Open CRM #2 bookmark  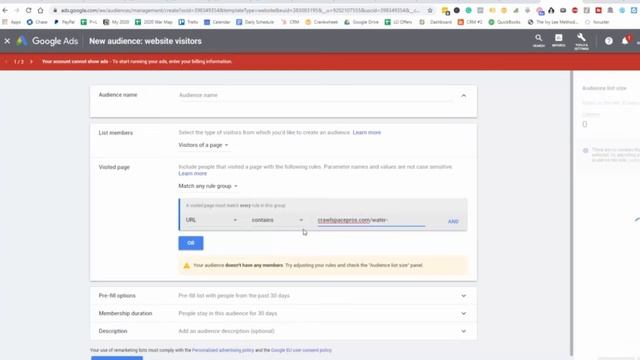pos(470,22)
